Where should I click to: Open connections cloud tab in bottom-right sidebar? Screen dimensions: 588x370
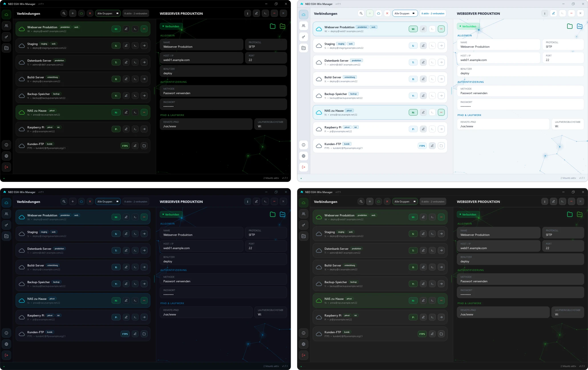click(303, 203)
